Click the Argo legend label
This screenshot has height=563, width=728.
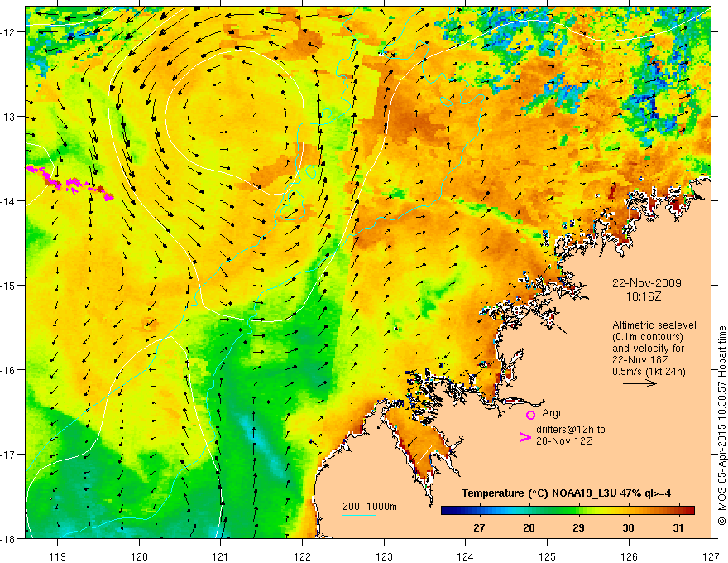pos(553,413)
